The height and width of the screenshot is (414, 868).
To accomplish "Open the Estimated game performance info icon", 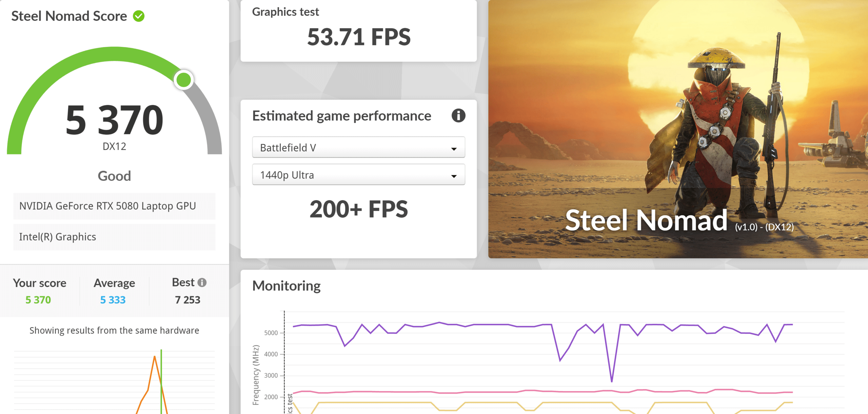I will (458, 116).
